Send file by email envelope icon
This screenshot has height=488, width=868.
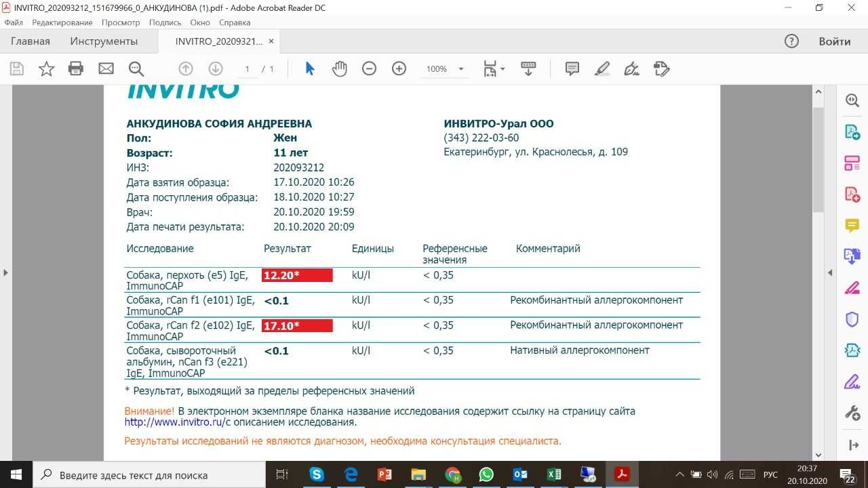click(106, 68)
